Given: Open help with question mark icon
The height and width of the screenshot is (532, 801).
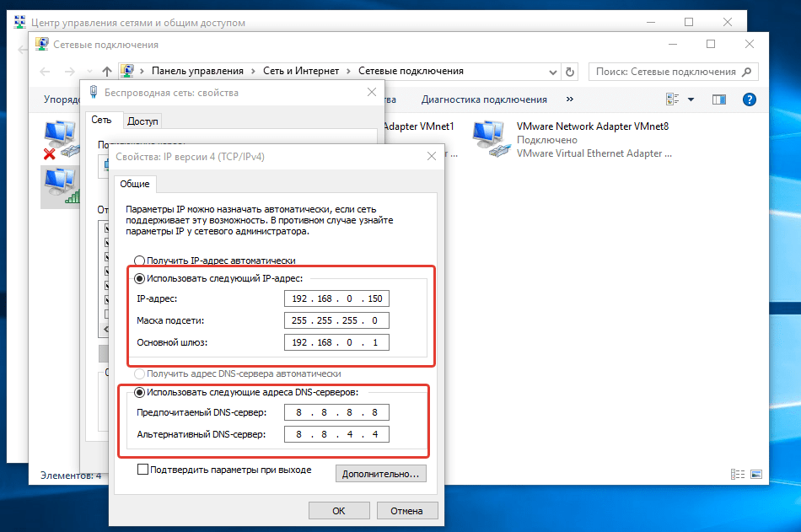Looking at the screenshot, I should (x=750, y=99).
